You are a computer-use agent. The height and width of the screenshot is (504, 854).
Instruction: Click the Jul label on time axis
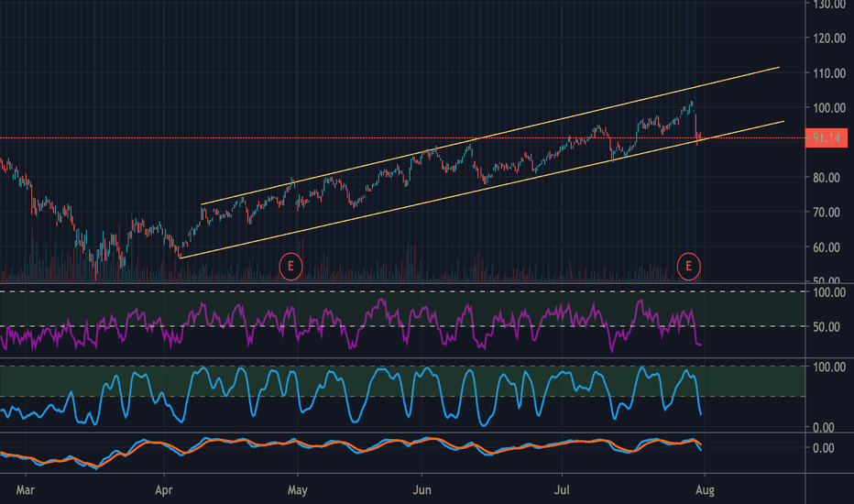click(x=562, y=490)
